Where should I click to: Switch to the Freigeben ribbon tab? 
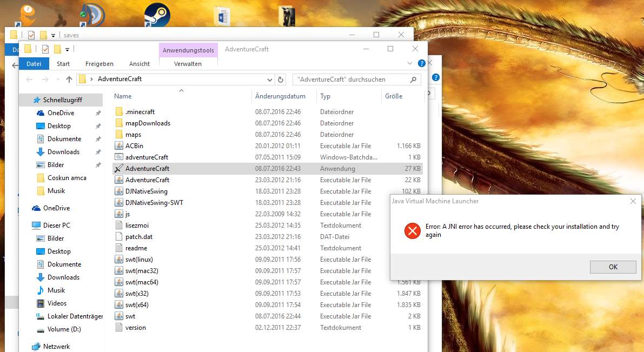(x=99, y=64)
